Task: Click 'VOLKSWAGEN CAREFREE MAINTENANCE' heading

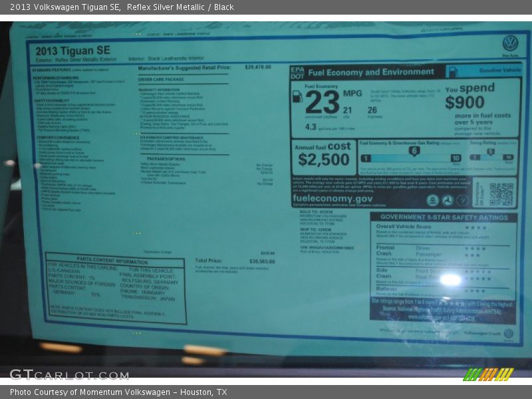Action: click(x=172, y=138)
